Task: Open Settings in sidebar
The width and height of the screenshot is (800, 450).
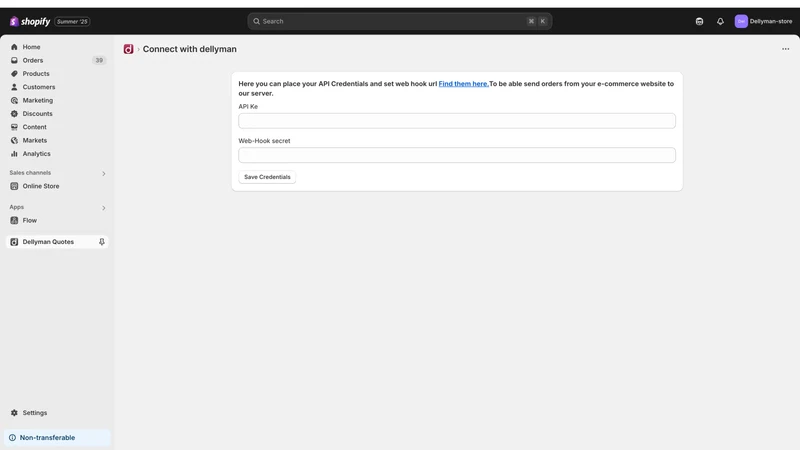Action: pos(57,413)
